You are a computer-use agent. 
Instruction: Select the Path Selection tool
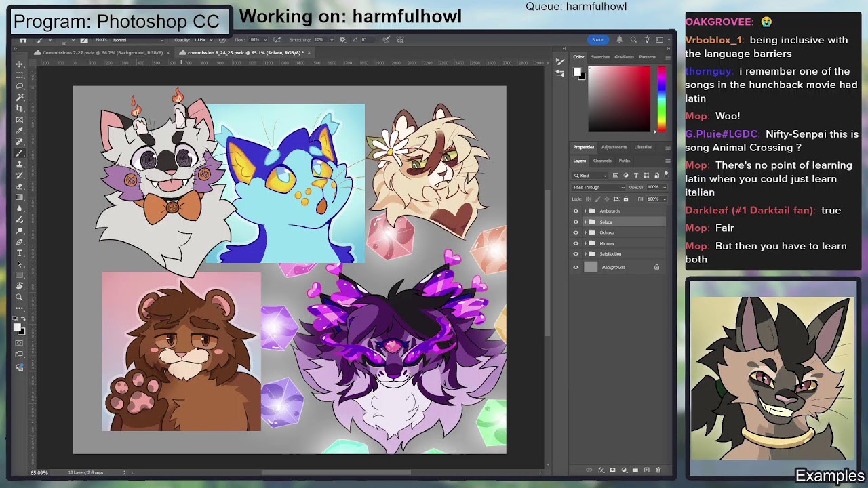(19, 264)
